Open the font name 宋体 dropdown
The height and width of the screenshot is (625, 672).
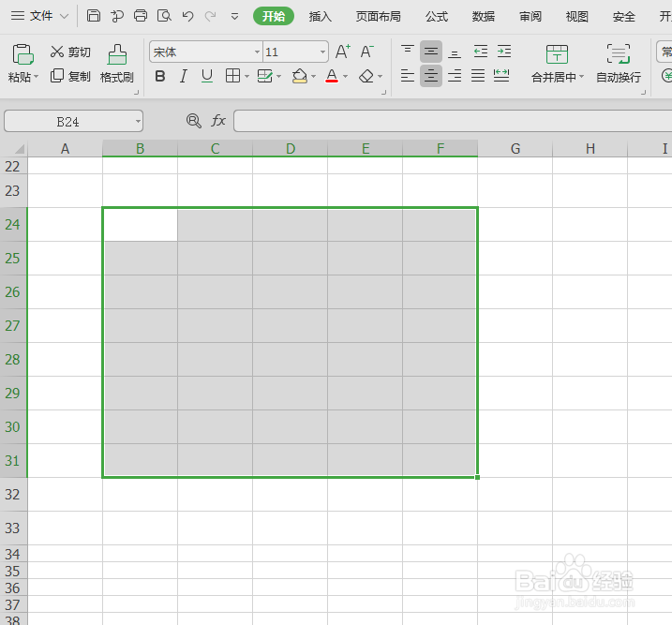click(x=257, y=52)
